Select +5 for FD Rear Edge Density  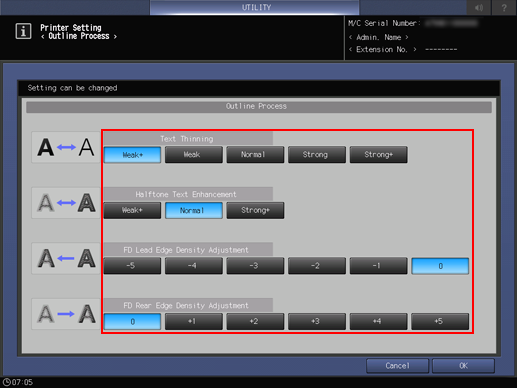(x=440, y=321)
